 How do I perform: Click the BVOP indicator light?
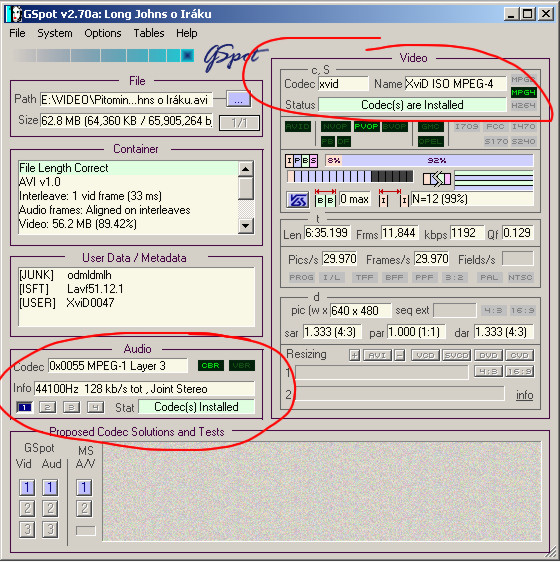pyautogui.click(x=395, y=127)
